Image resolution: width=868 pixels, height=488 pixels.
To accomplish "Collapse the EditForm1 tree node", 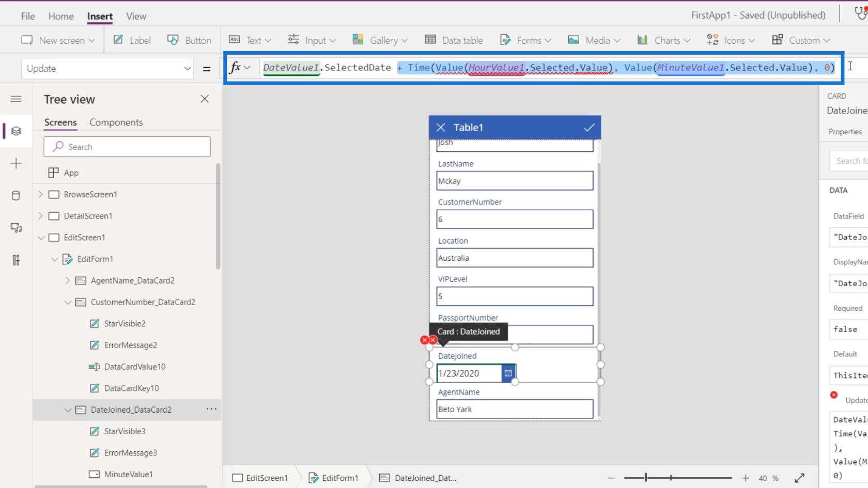I will pos(54,259).
